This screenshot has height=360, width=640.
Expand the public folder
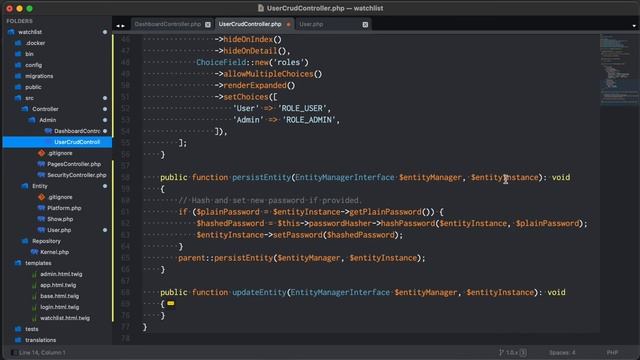tap(33, 87)
